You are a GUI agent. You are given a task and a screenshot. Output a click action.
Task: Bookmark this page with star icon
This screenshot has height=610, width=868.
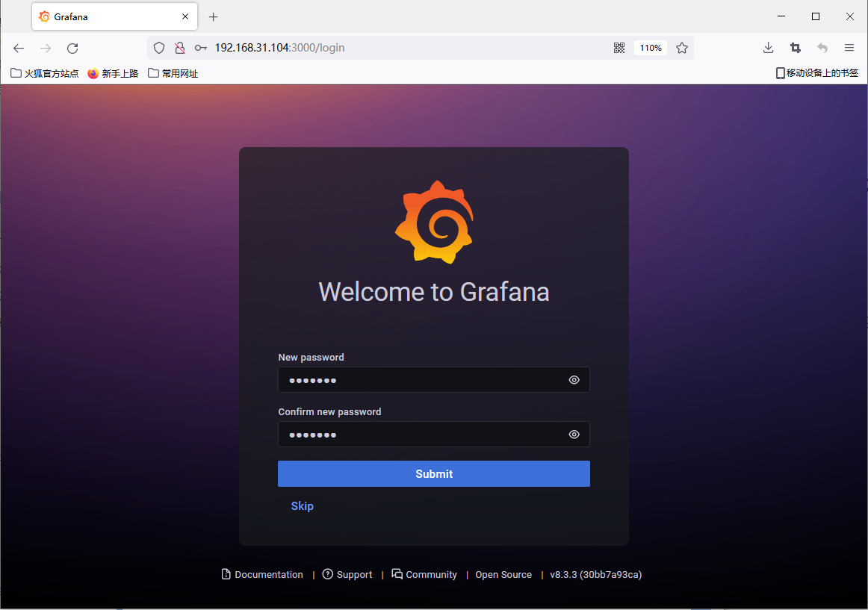point(681,48)
